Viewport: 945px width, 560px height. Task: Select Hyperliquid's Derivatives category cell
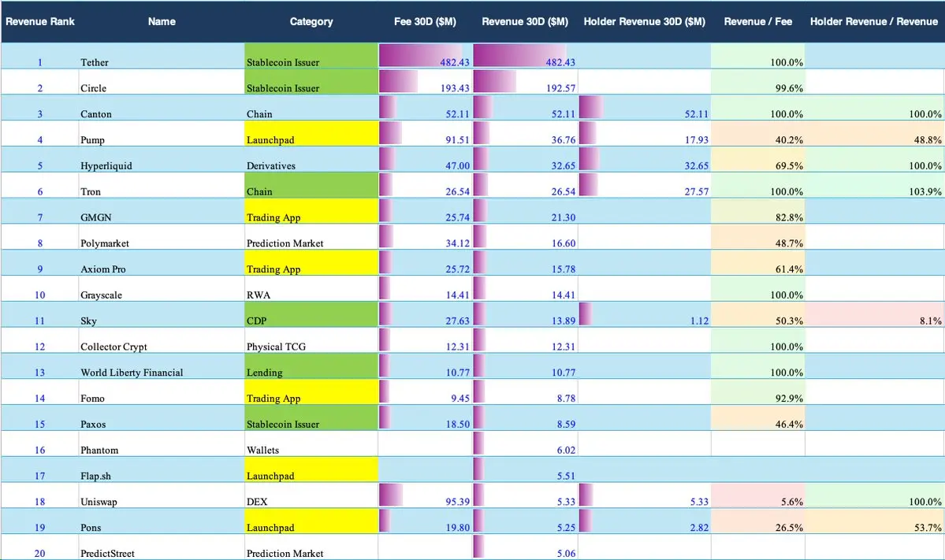tap(311, 160)
